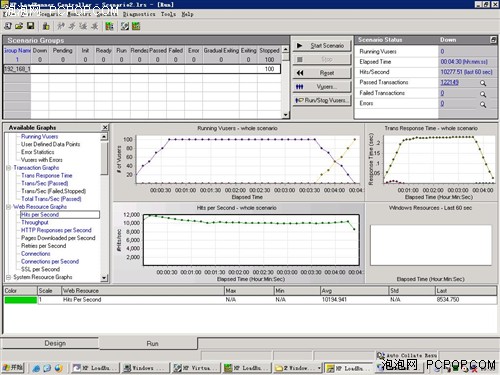
Task: Open the Tools menu
Action: tap(168, 14)
